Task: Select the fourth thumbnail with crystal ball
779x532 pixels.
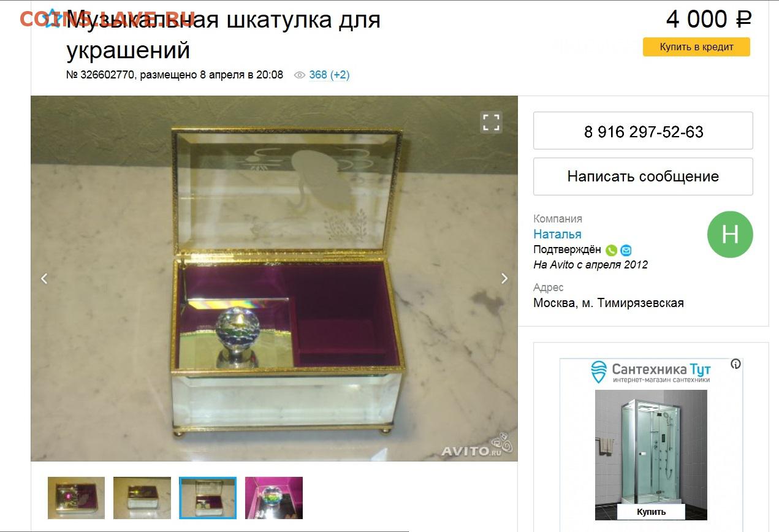Action: (274, 498)
